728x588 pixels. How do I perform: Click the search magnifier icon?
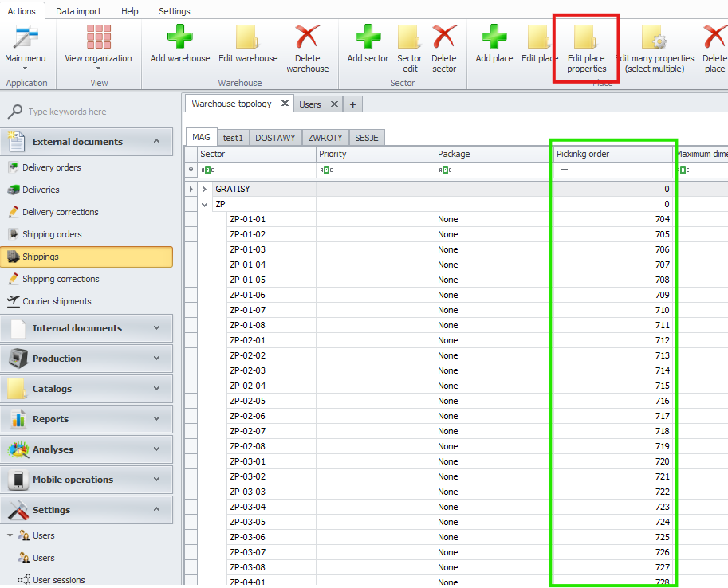15,112
